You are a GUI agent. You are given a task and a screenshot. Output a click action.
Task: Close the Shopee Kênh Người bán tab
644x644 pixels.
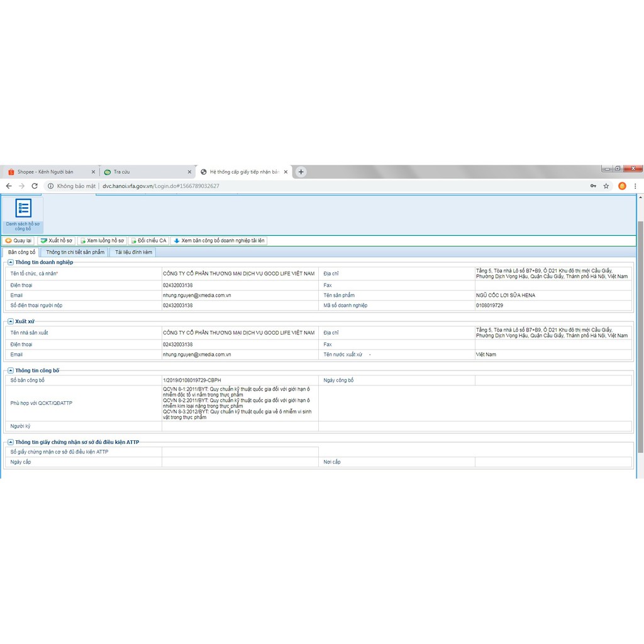coord(94,172)
